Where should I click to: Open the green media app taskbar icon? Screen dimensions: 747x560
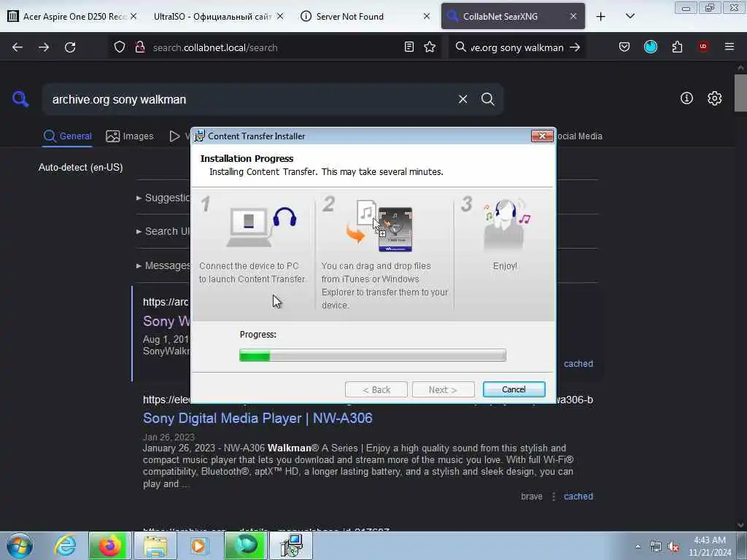245,545
